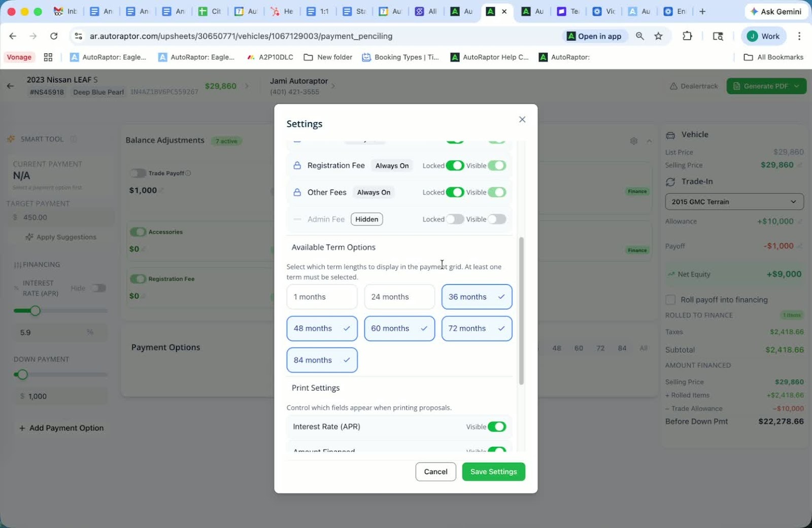Open the 2015 GMC Terrain trade-in dropdown
This screenshot has width=812, height=528.
(x=734, y=202)
